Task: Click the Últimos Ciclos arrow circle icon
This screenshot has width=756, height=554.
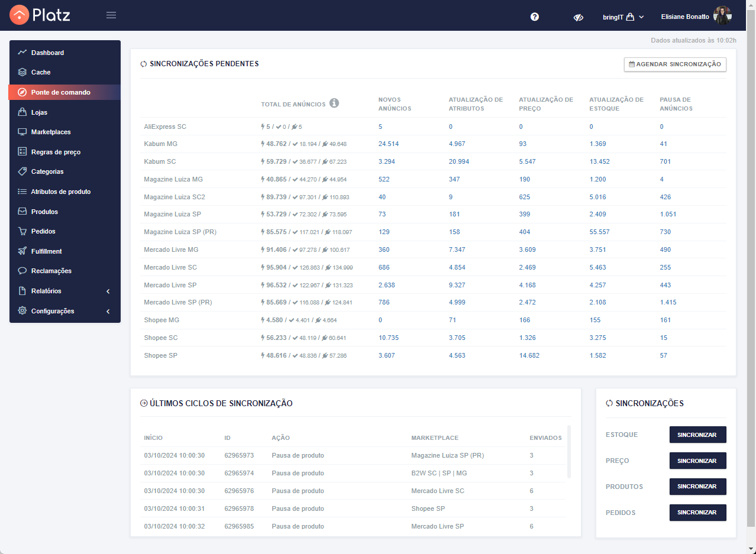Action: coord(144,404)
